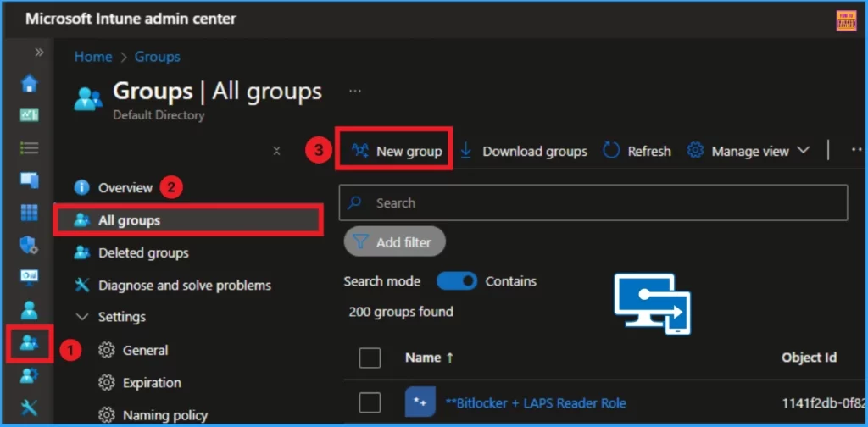Open the Users icon in the rail

pyautogui.click(x=29, y=310)
